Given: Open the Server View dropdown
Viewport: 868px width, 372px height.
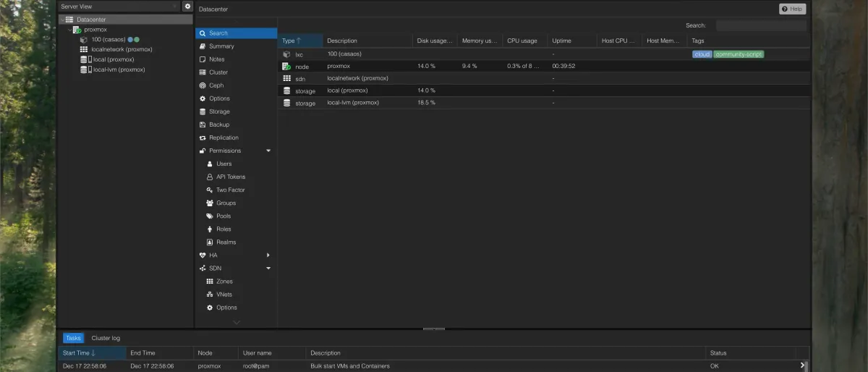Looking at the screenshot, I should (119, 6).
